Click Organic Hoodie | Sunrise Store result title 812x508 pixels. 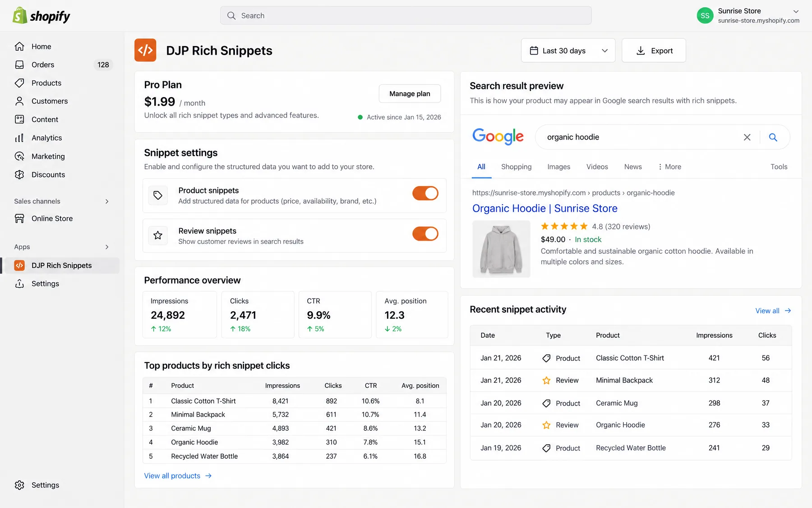(545, 208)
